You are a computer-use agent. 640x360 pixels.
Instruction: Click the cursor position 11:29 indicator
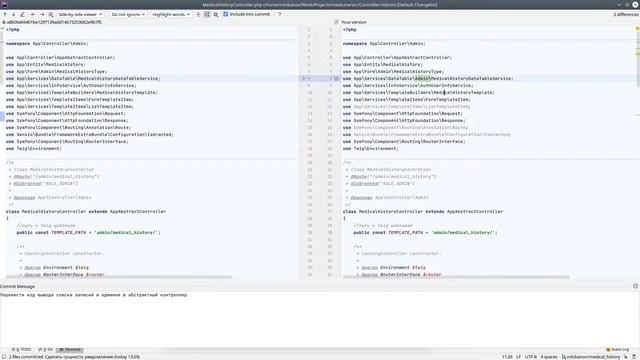507,357
